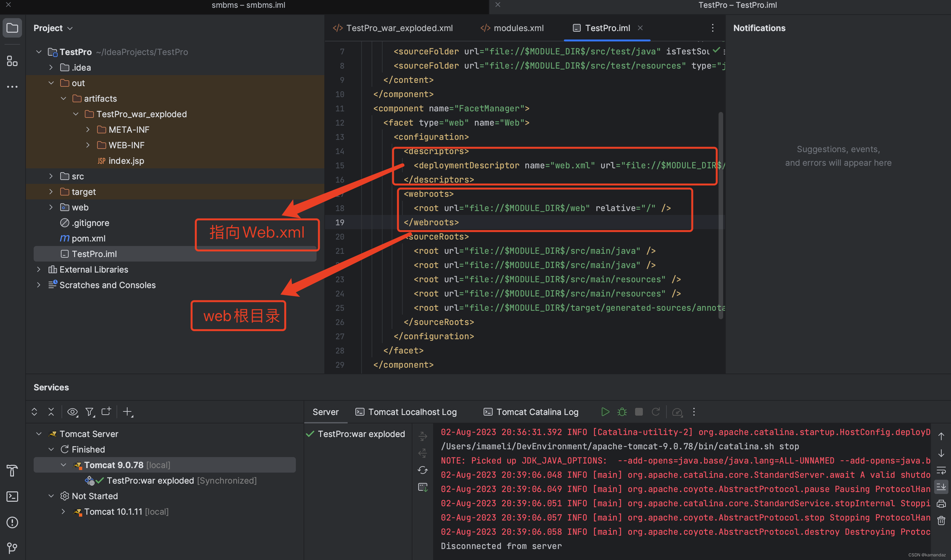The height and width of the screenshot is (560, 951).
Task: Open the Project view dropdown
Action: (53, 28)
